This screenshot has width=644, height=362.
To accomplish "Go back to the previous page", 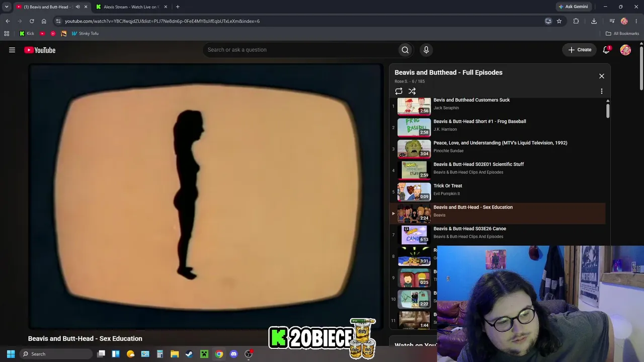I will 8,21.
